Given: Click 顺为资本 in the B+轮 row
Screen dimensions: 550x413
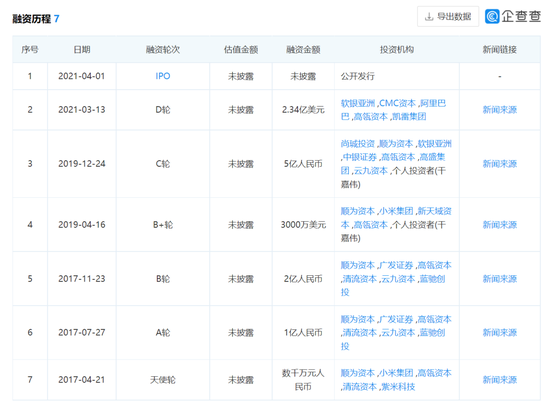Looking at the screenshot, I should pyautogui.click(x=358, y=211).
